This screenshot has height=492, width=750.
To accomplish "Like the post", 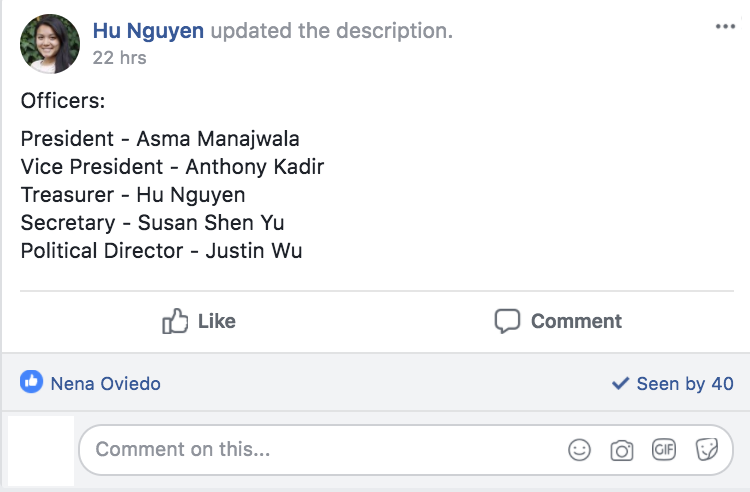I will click(x=199, y=321).
